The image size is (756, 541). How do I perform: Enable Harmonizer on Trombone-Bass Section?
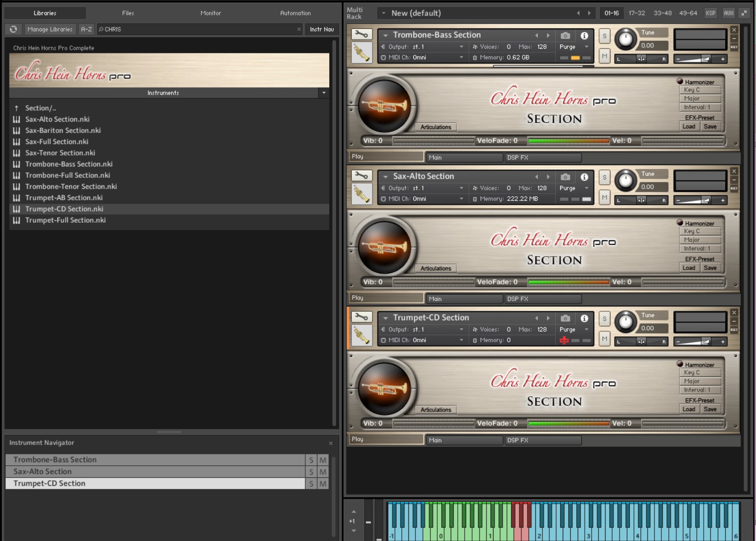(680, 81)
